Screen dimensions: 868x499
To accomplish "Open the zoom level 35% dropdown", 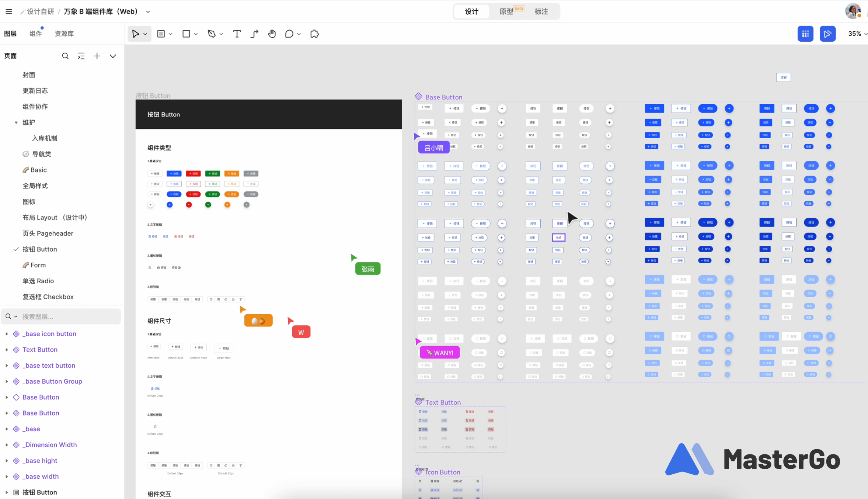I will tap(857, 34).
